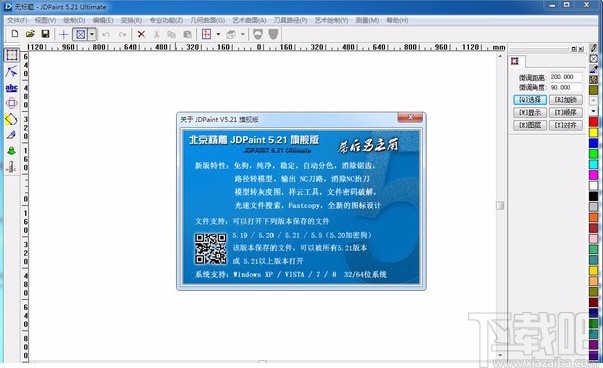Open the 帮助(H) menu
The width and height of the screenshot is (603, 368).
pyautogui.click(x=397, y=20)
